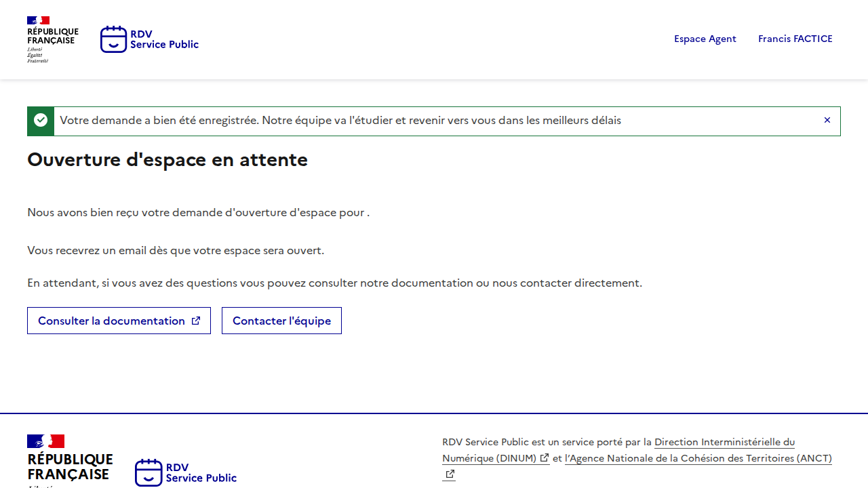Open the Direction Interministérielle du Numérique link

point(724,443)
